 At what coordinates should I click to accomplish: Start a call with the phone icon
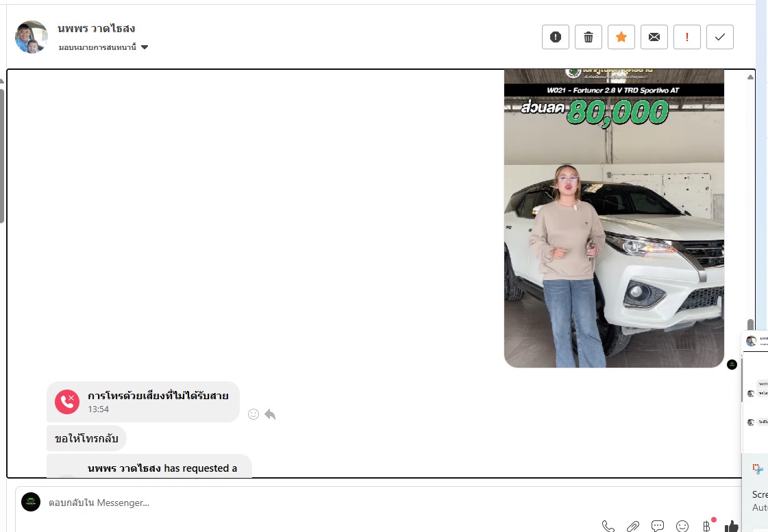pos(608,526)
